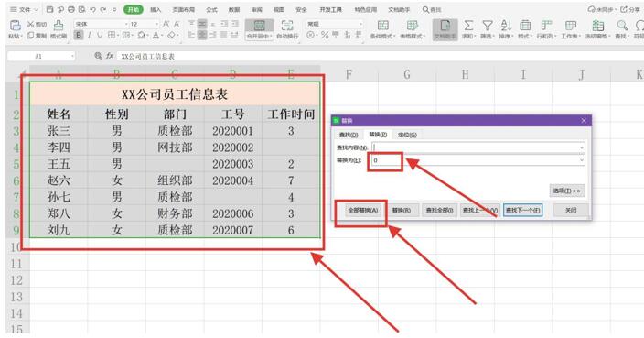Click the Freeze Panes (冻结窗格) icon

pos(597,26)
